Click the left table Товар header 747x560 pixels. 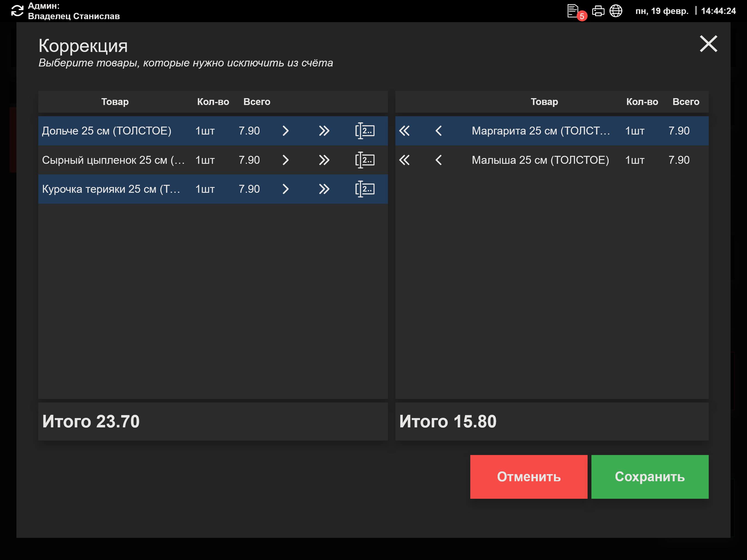(x=115, y=102)
